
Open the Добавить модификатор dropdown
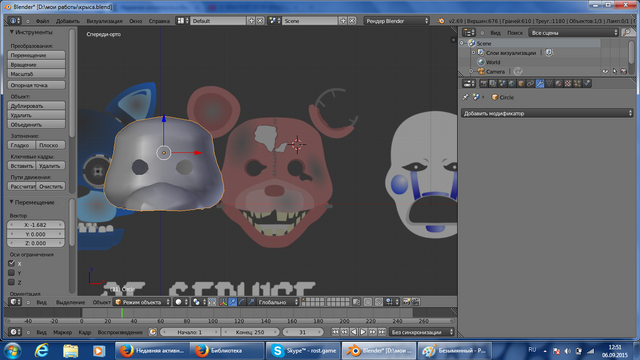tap(547, 113)
